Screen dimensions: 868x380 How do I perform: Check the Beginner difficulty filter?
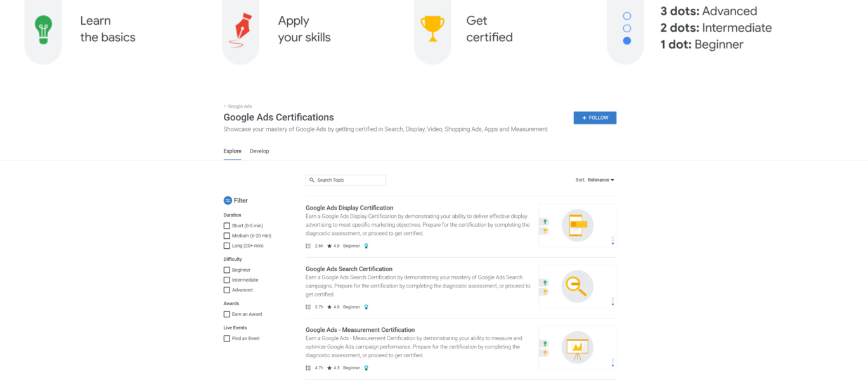(226, 269)
